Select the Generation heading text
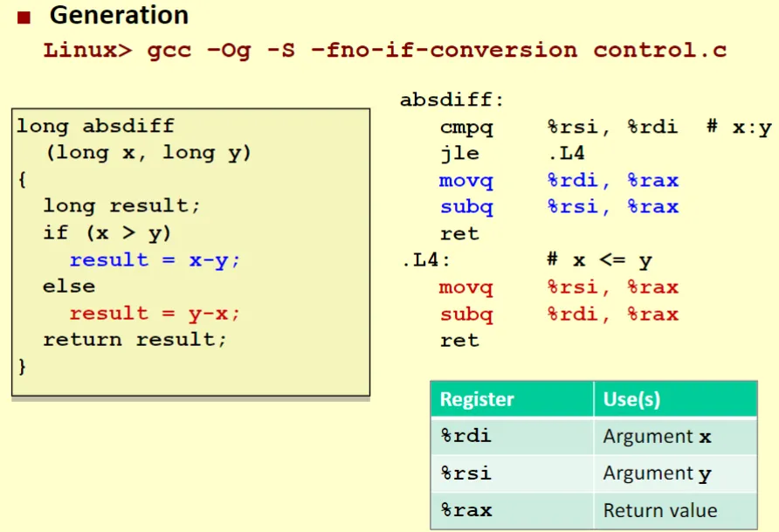This screenshot has height=532, width=779. click(119, 15)
